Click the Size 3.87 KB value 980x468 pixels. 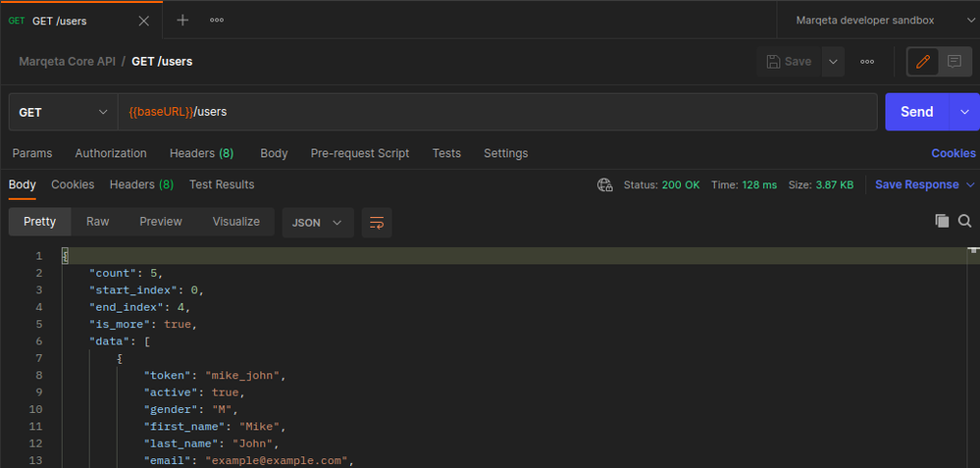(x=835, y=185)
